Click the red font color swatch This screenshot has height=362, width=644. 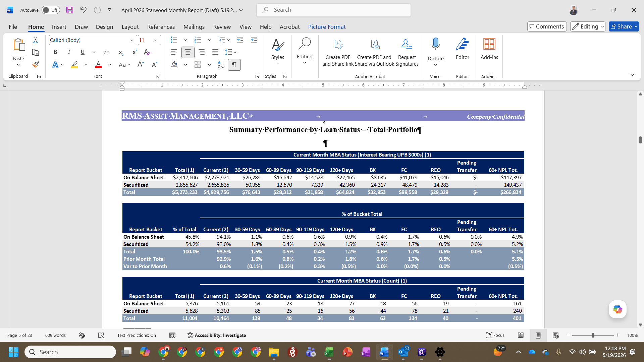click(98, 65)
